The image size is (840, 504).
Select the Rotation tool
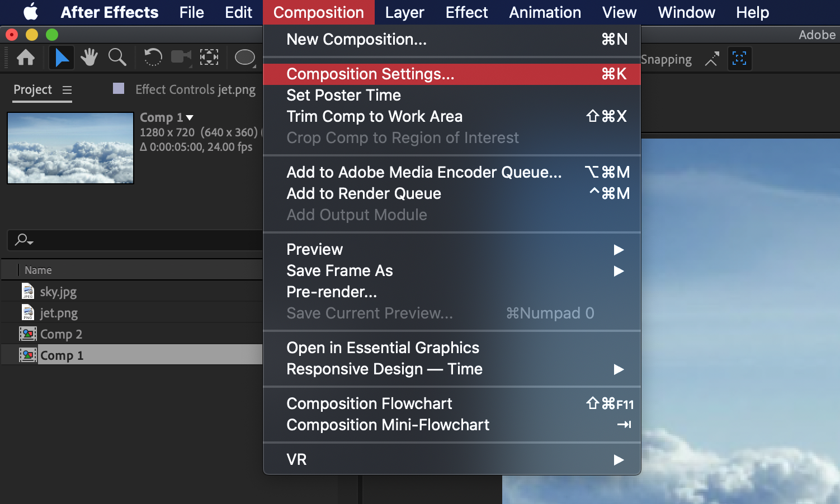pyautogui.click(x=153, y=58)
